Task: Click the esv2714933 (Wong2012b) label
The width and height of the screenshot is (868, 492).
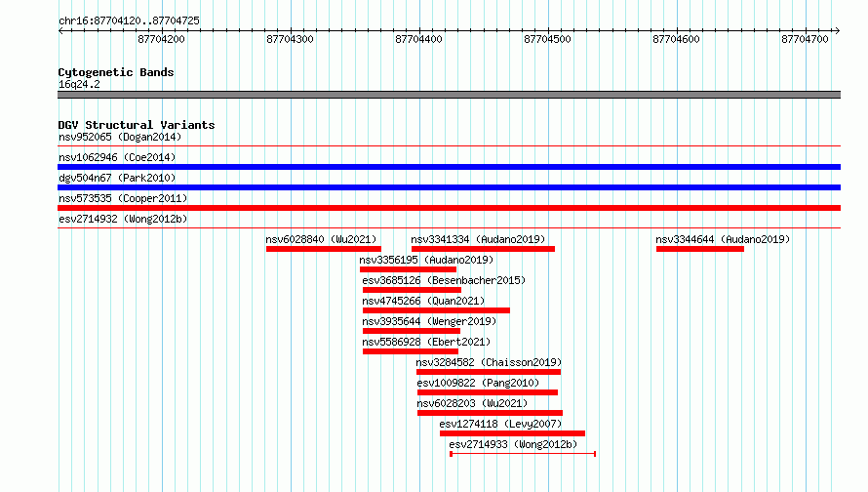Action: click(x=513, y=444)
